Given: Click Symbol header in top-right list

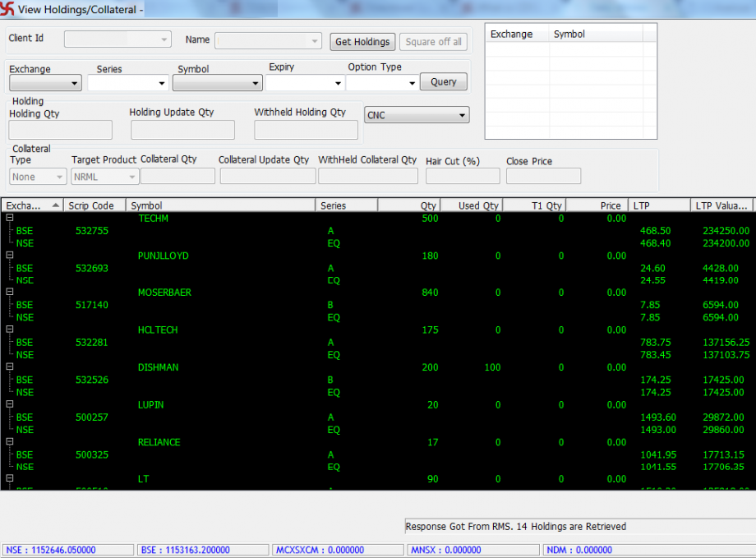Looking at the screenshot, I should point(596,35).
